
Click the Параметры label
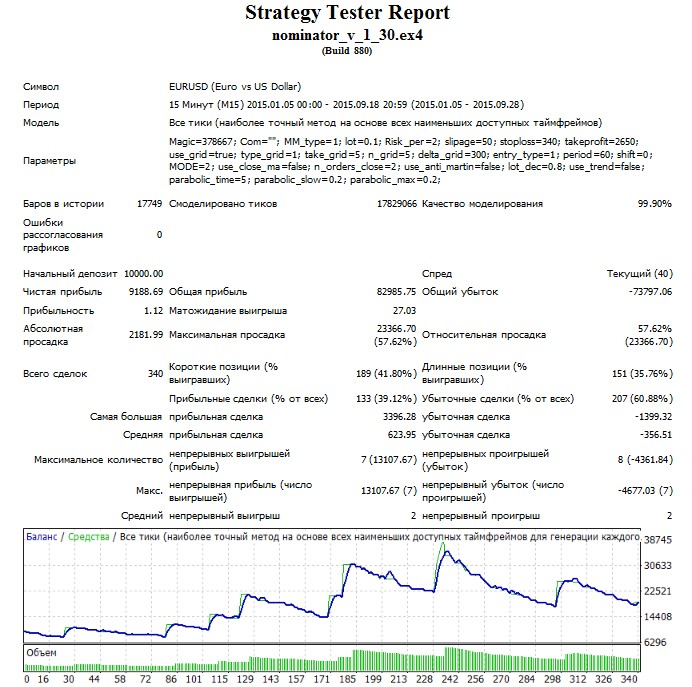[49, 161]
